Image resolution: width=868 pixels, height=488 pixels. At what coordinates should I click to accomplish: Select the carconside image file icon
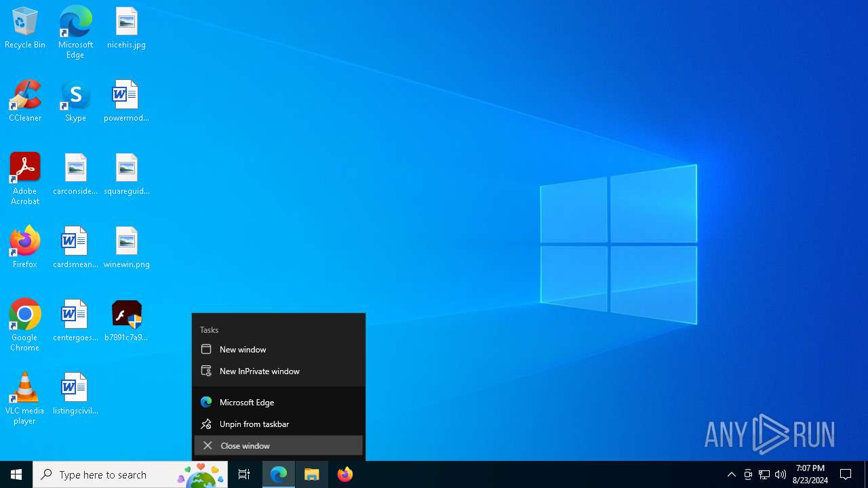(x=75, y=174)
